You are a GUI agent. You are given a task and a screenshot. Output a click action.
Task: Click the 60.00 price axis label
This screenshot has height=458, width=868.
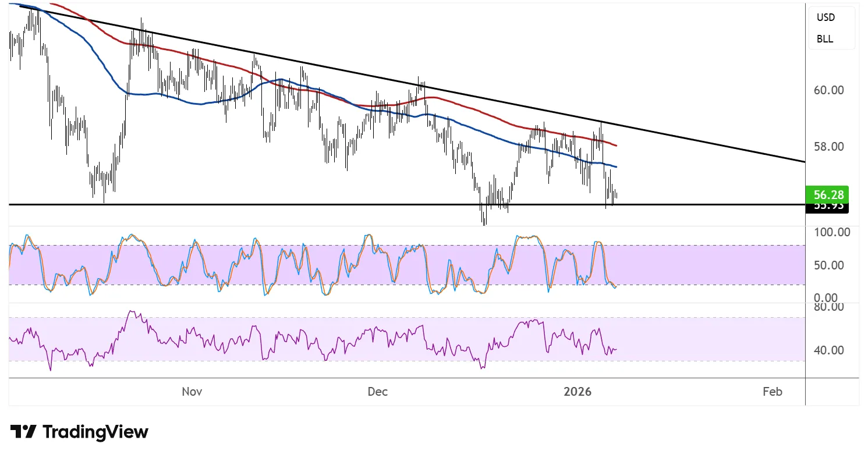[x=829, y=90]
